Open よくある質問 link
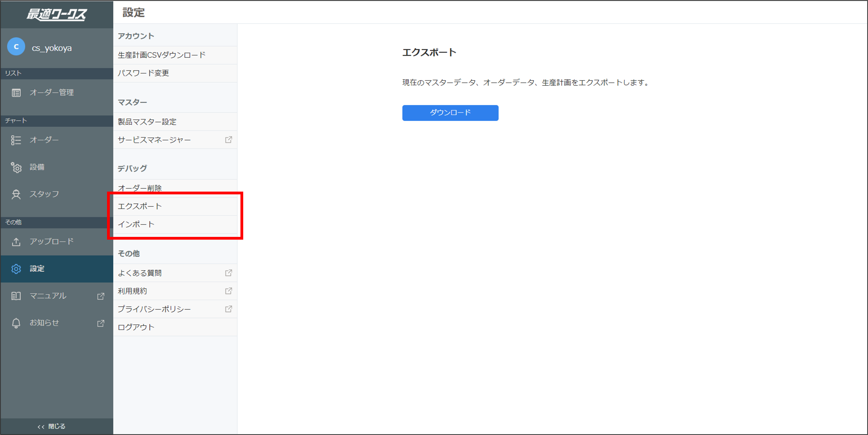Screen dimensions: 868x435 pyautogui.click(x=175, y=273)
